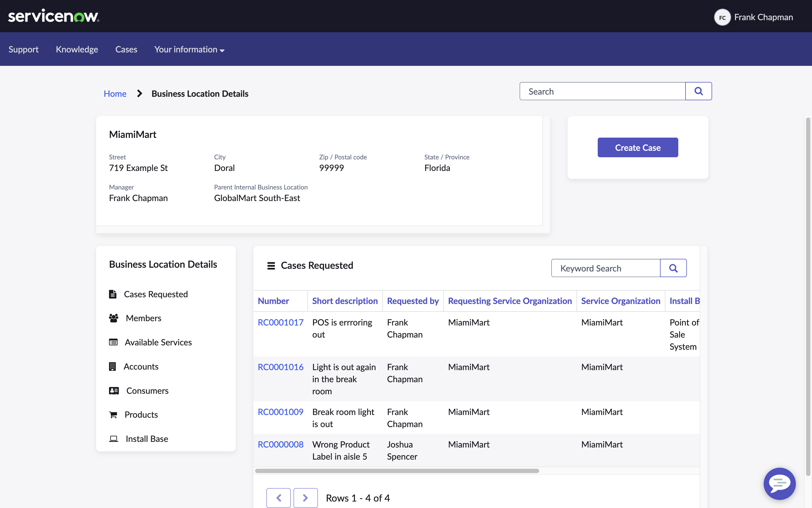Go to next page of rows

point(305,498)
